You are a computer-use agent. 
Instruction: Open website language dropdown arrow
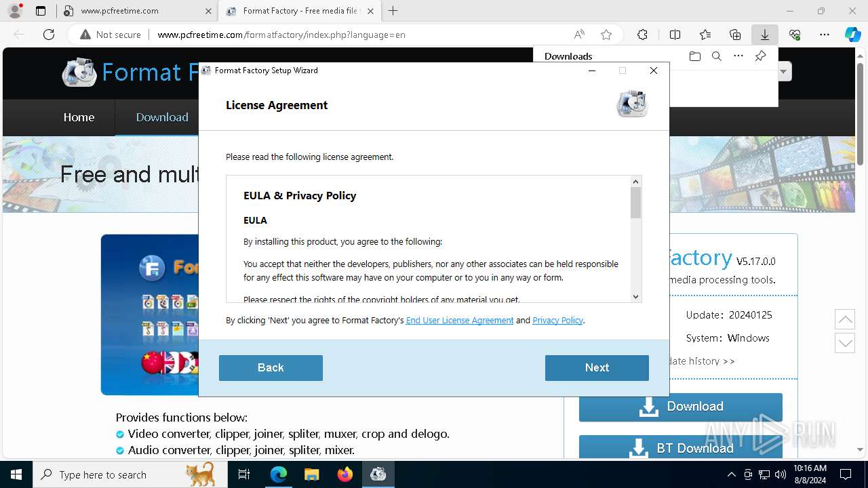pos(785,71)
